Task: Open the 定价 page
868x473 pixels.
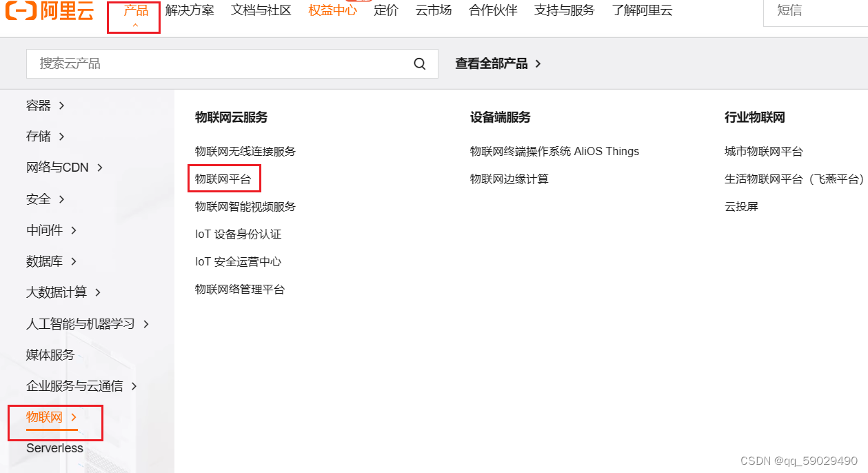Action: (x=386, y=11)
